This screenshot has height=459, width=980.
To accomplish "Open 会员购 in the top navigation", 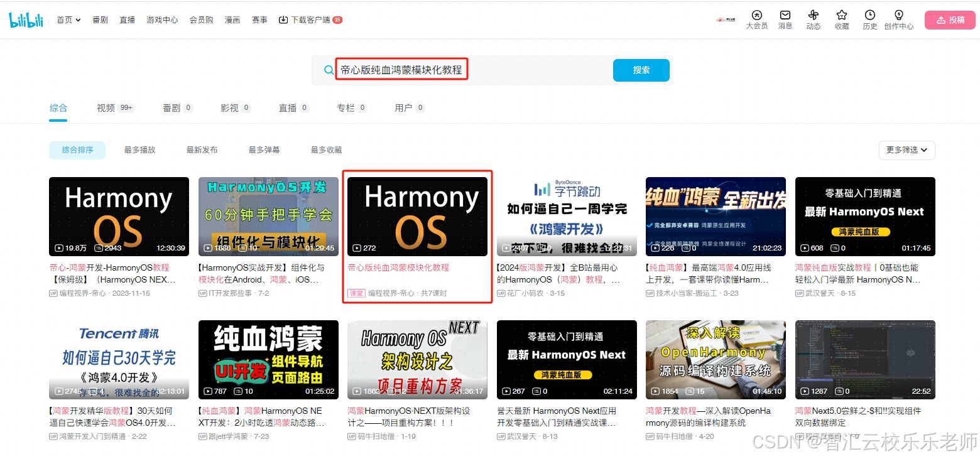I will point(202,20).
